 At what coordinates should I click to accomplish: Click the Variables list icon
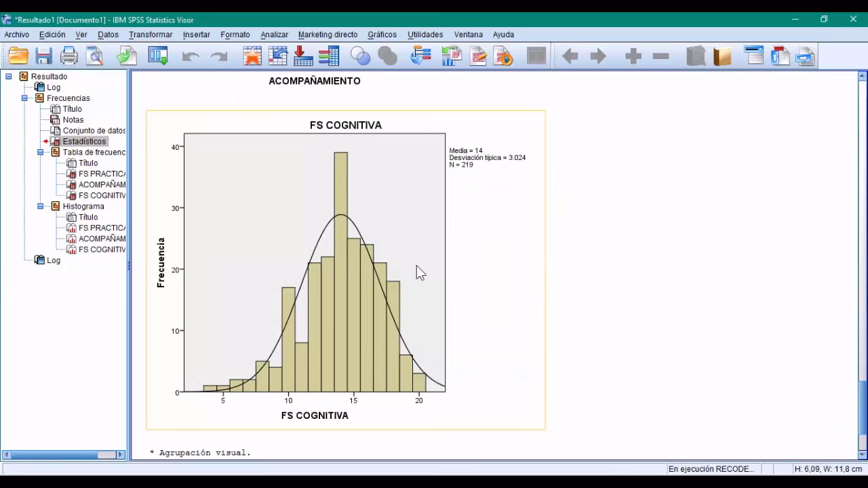click(329, 56)
